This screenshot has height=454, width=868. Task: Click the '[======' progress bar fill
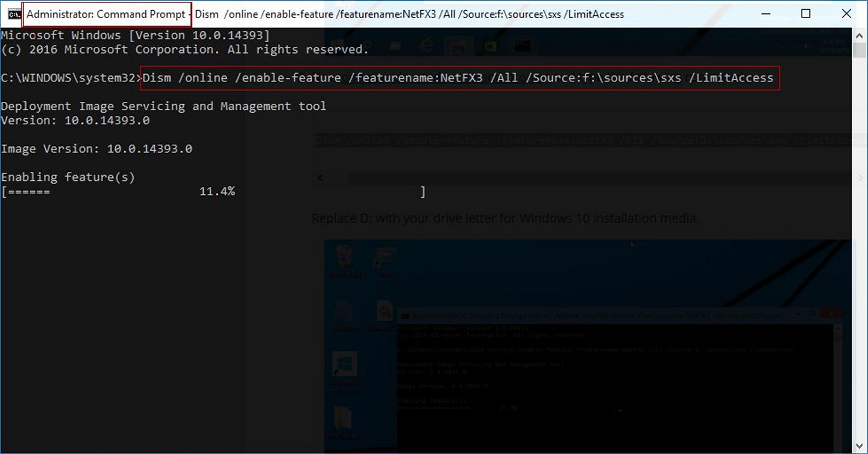26,191
